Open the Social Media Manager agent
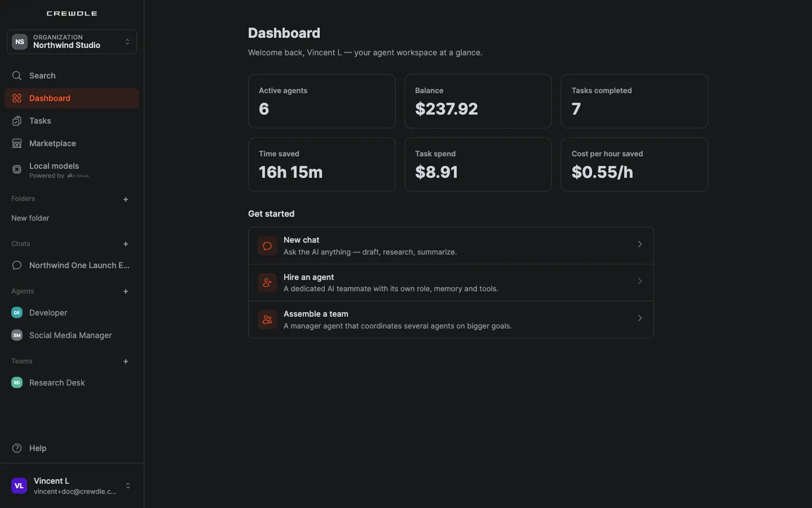The image size is (812, 508). coord(72,335)
